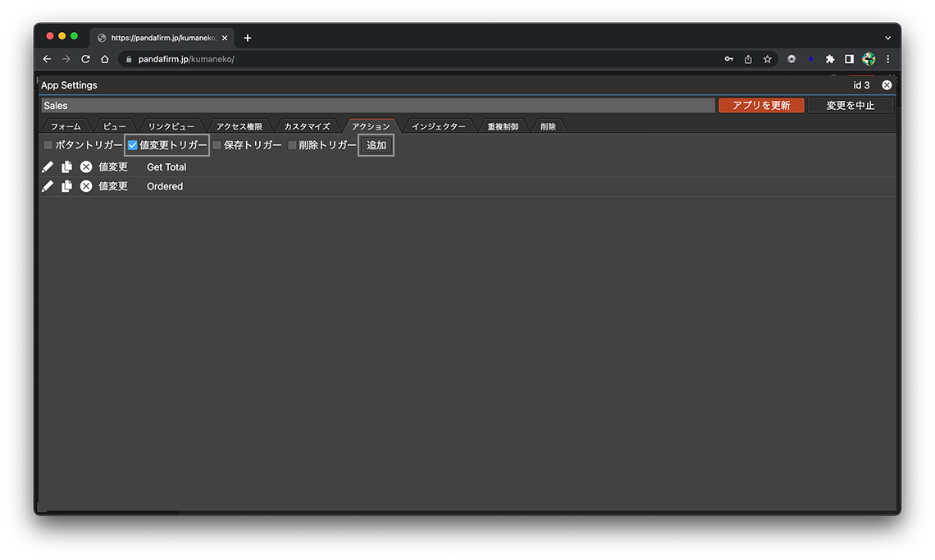Delete the Get Total action row
This screenshot has height=560, width=935.
coord(86,167)
